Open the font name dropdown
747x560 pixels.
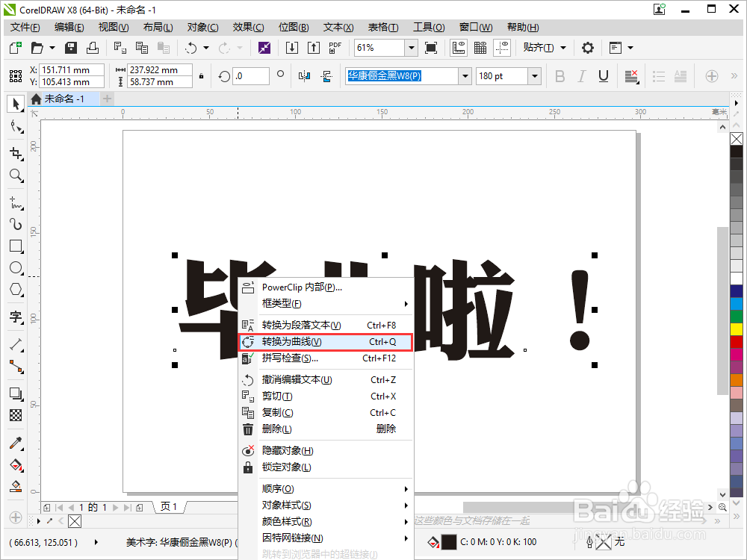point(465,76)
